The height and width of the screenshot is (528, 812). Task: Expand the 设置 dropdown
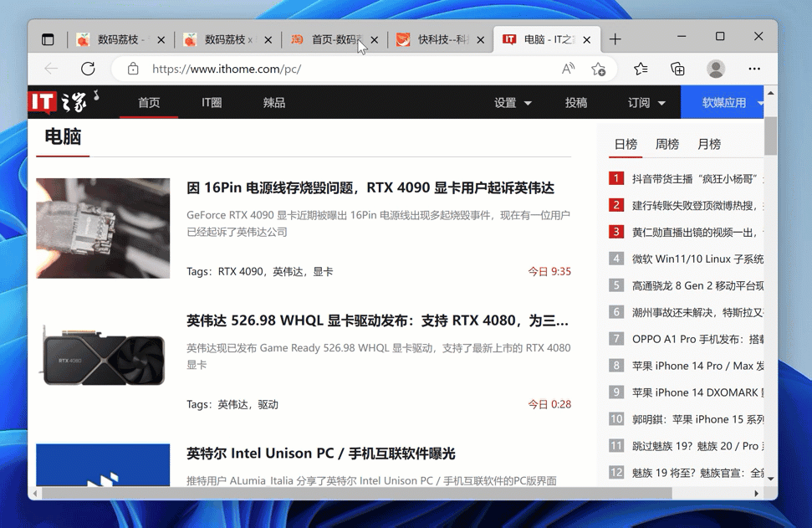[x=513, y=103]
